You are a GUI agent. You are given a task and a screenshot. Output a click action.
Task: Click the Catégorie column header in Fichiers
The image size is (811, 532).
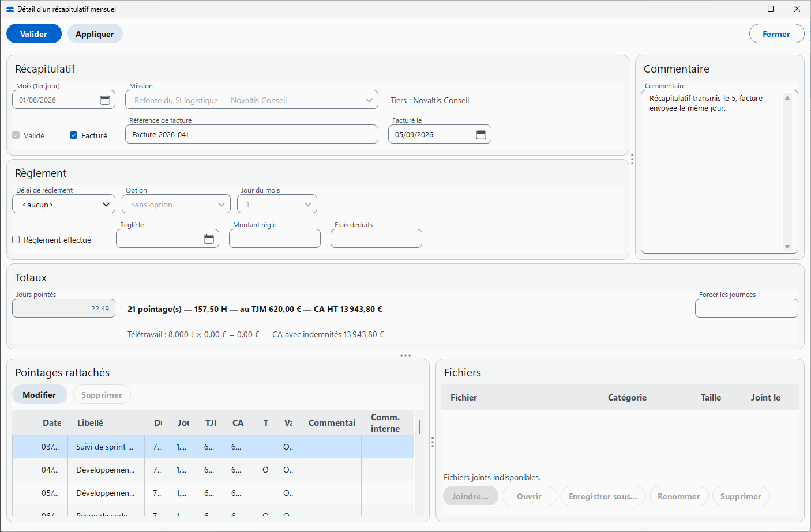pos(627,397)
